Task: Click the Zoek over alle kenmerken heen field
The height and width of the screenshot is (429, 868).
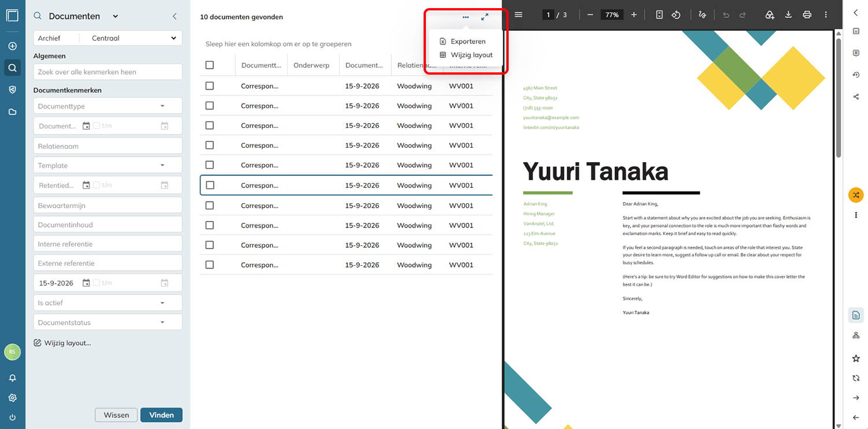Action: tap(108, 72)
